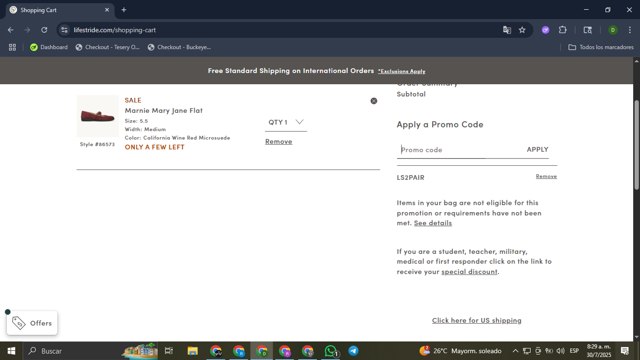Open volume control in system tray

[x=560, y=351]
